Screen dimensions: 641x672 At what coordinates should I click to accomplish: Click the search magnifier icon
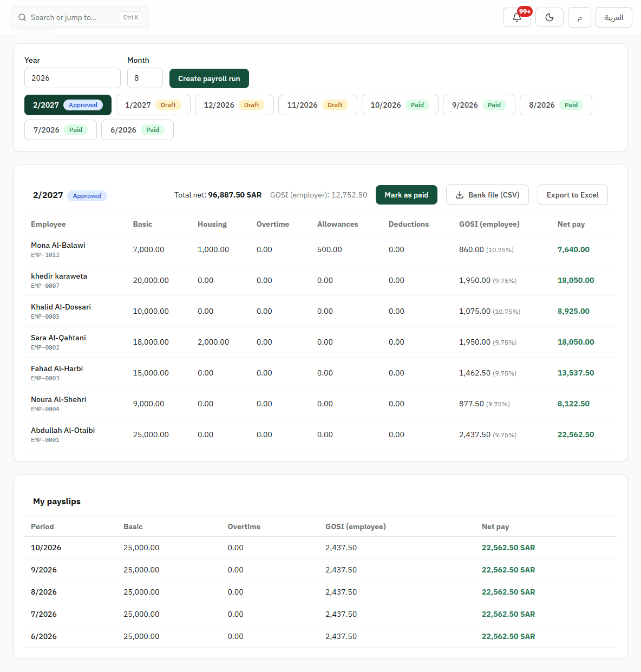coord(22,17)
